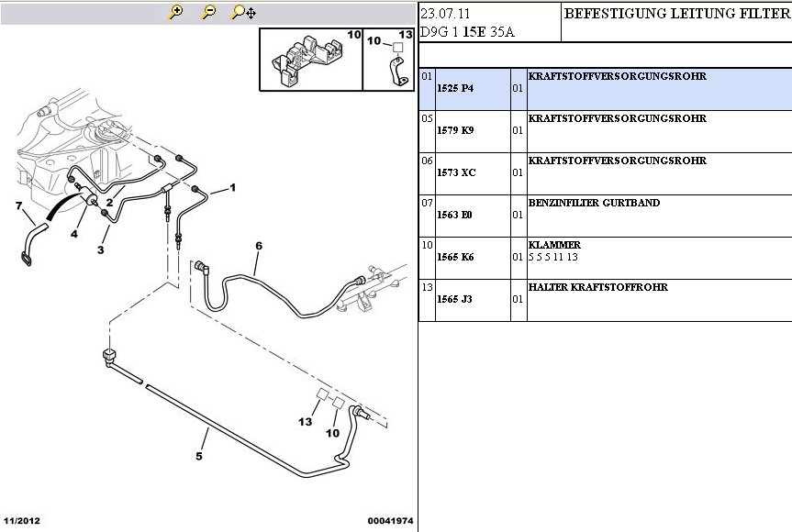Click the BENZINFILTER GURTBAND description

[594, 203]
